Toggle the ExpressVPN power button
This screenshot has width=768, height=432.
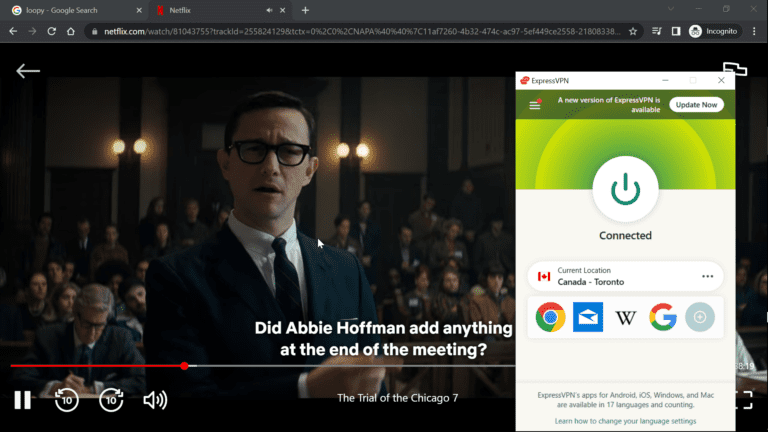click(625, 187)
